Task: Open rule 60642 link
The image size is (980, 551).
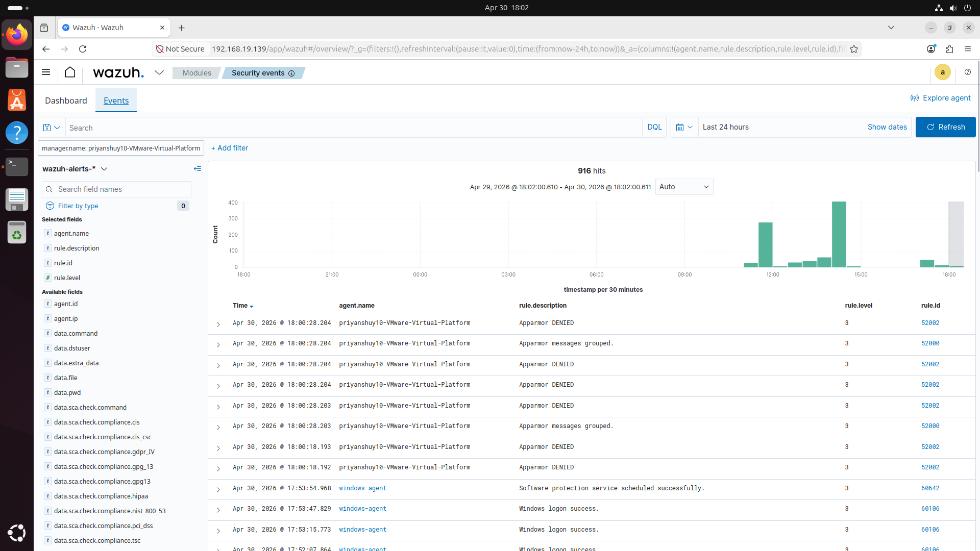Action: coord(930,488)
